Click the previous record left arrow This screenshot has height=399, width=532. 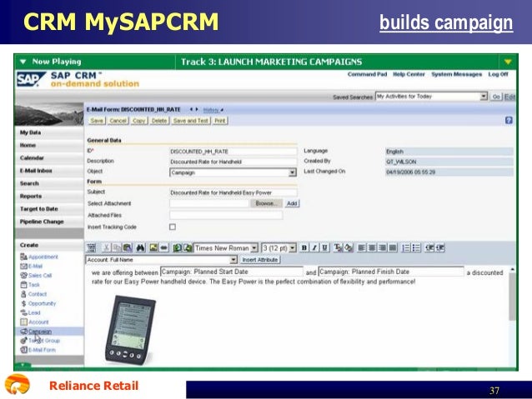[x=191, y=109]
